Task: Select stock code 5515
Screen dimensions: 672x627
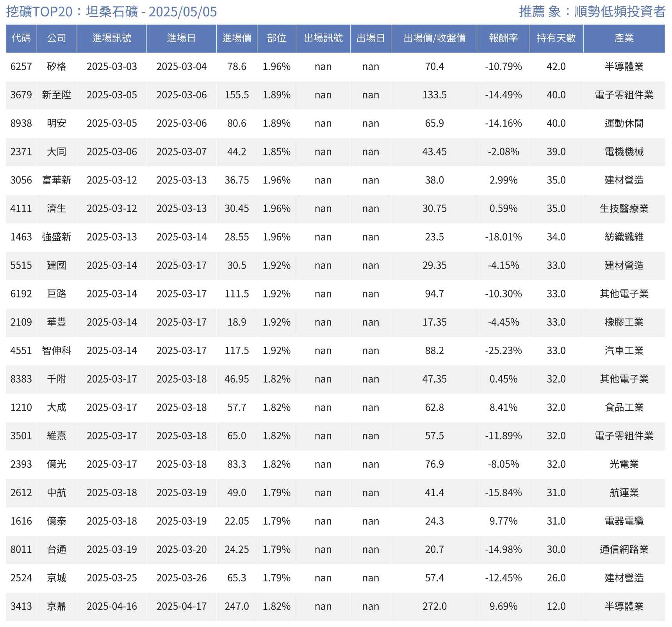Action: point(21,266)
